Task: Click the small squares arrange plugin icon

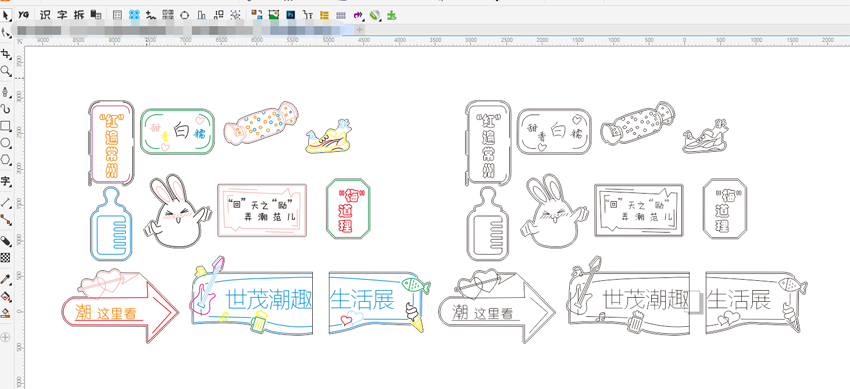Action: click(x=219, y=15)
